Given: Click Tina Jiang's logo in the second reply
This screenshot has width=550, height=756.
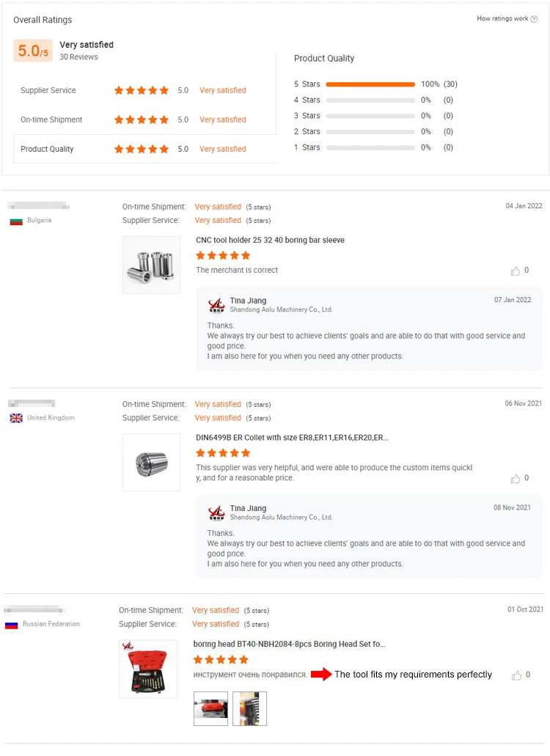Looking at the screenshot, I should 216,513.
